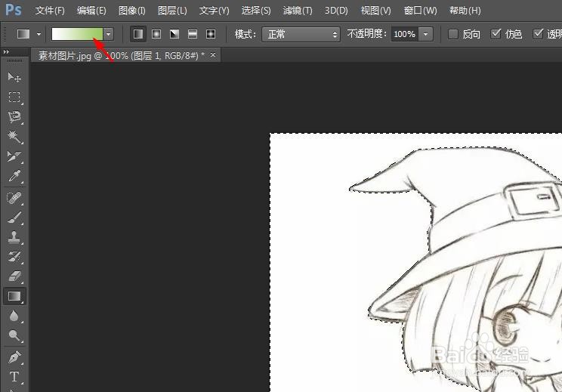Image resolution: width=562 pixels, height=392 pixels.
Task: Select the Dodge tool
Action: (14, 335)
